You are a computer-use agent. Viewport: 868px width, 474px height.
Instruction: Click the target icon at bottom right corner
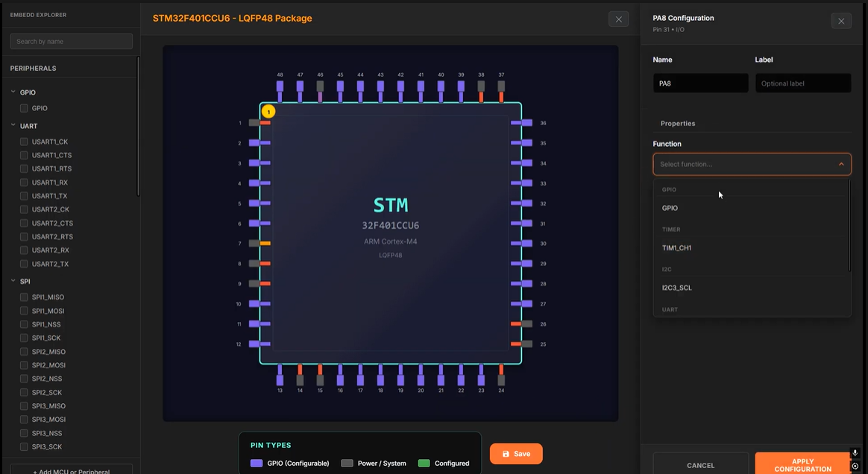[855, 467]
